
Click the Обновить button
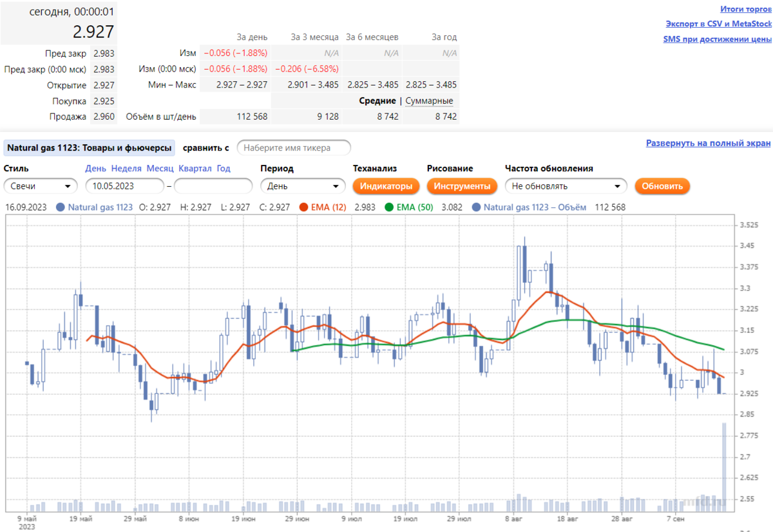662,186
